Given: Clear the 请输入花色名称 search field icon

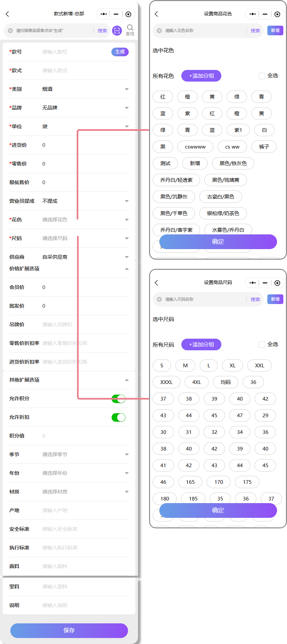Looking at the screenshot, I should [159, 31].
